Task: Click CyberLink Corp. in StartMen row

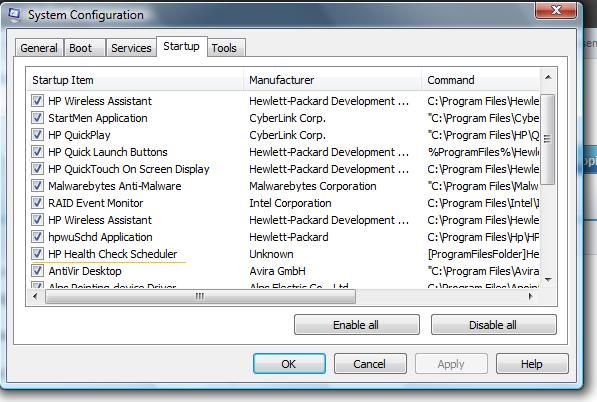Action: [287, 118]
